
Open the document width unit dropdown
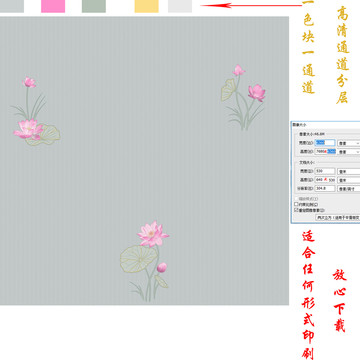click(349, 171)
